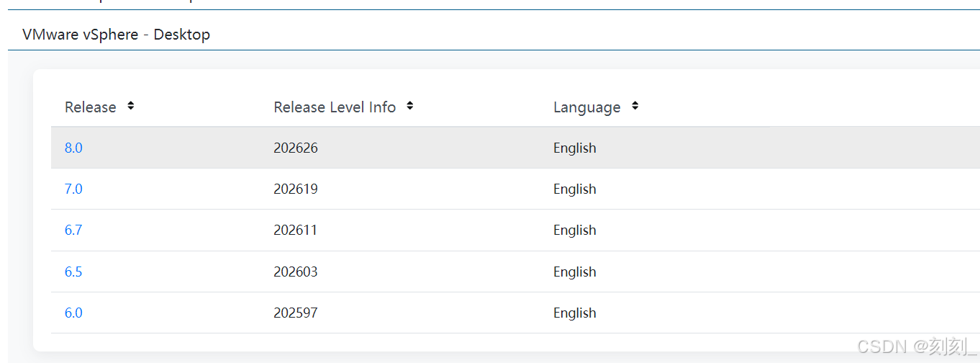This screenshot has width=980, height=363.
Task: Click the Language column header text
Action: tap(587, 107)
